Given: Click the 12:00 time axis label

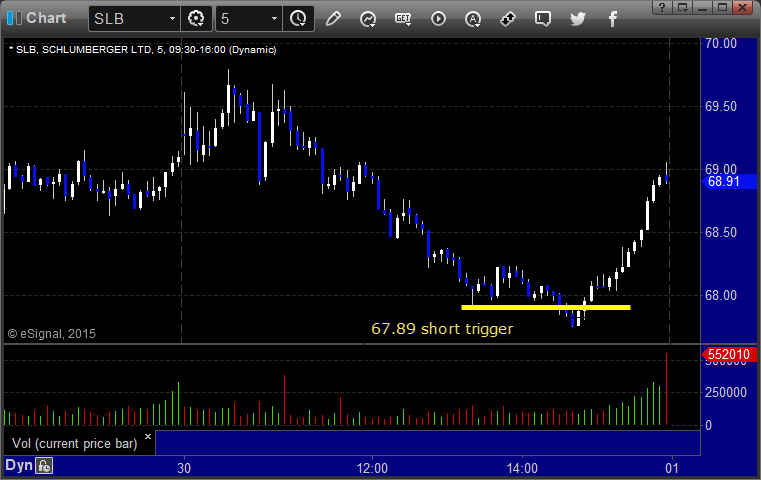Looking at the screenshot, I should pos(372,468).
